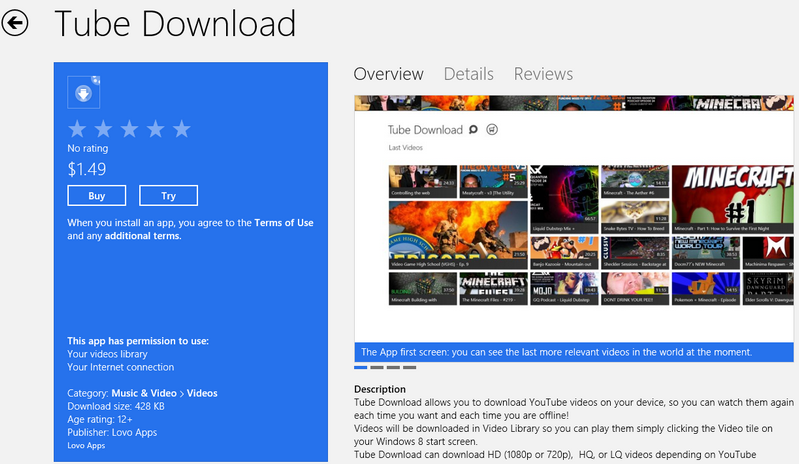This screenshot has width=799, height=464.
Task: Jump to the fourth screenshot indicator
Action: [409, 368]
